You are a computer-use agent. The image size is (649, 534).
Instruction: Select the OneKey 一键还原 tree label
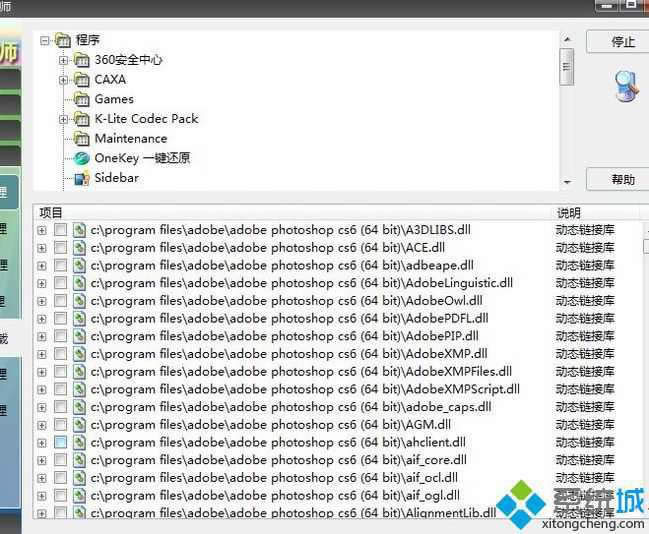[x=142, y=158]
